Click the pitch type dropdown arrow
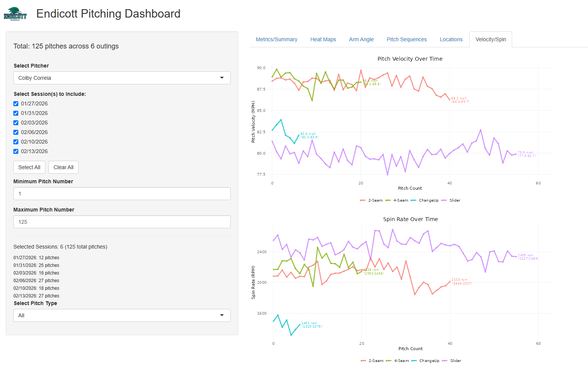This screenshot has width=588, height=378. 222,315
